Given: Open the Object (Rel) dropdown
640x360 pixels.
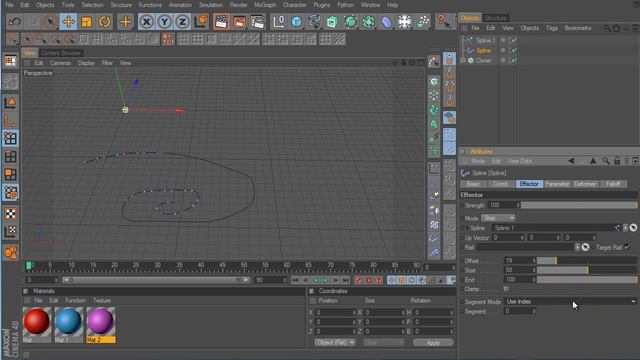Looking at the screenshot, I should pyautogui.click(x=335, y=342).
